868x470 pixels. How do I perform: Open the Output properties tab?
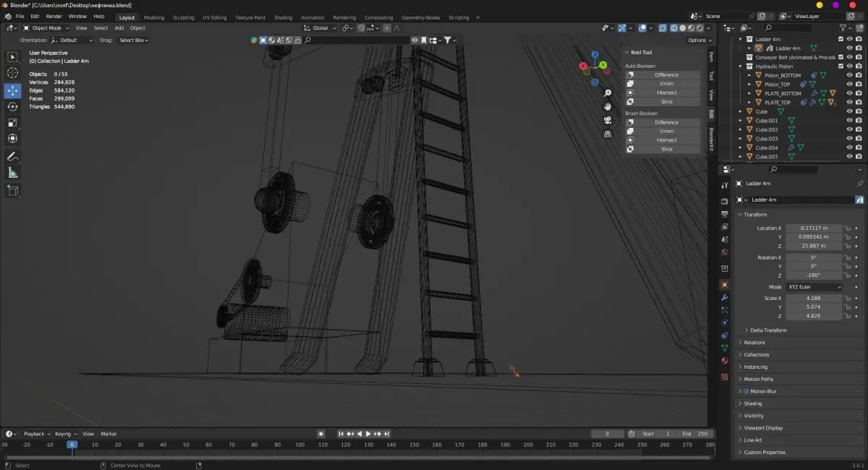pos(725,214)
